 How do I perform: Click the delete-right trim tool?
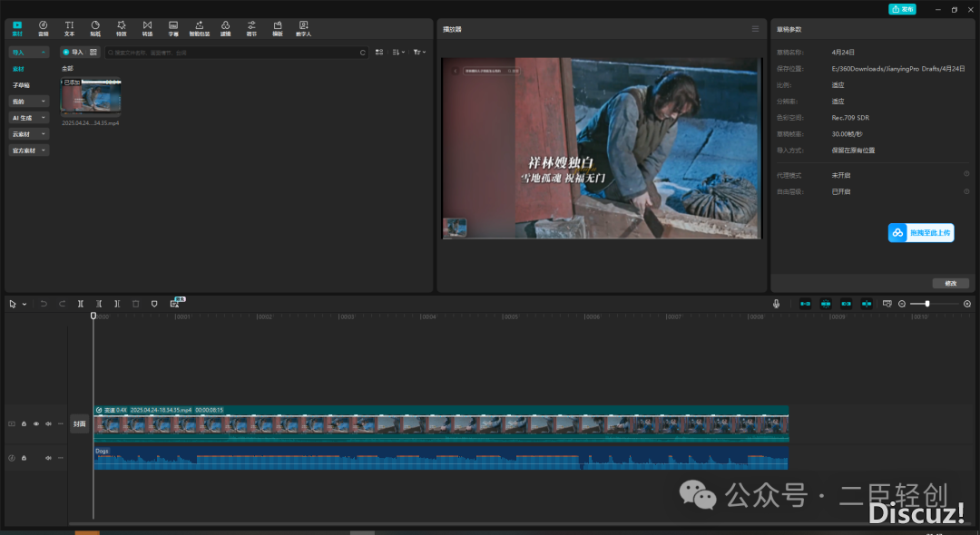(117, 304)
